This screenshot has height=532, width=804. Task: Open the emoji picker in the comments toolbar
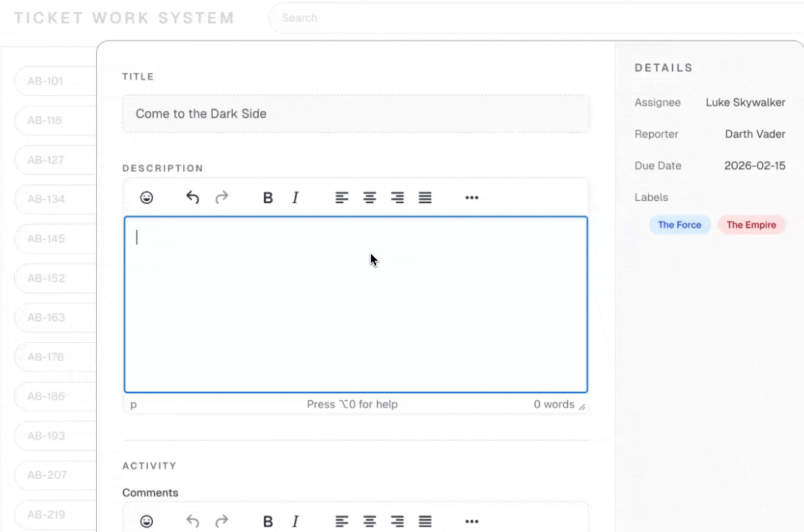pyautogui.click(x=146, y=521)
